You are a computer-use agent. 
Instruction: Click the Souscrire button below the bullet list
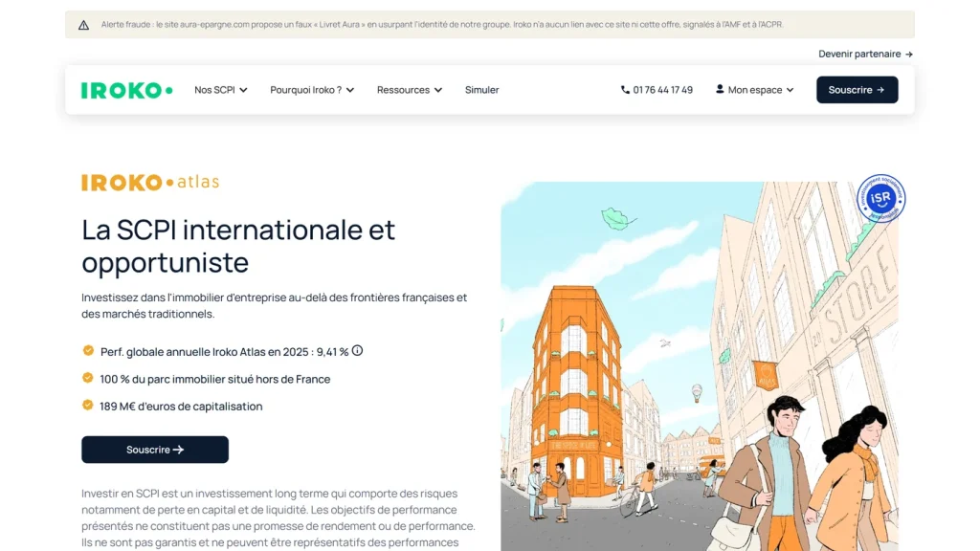[155, 450]
